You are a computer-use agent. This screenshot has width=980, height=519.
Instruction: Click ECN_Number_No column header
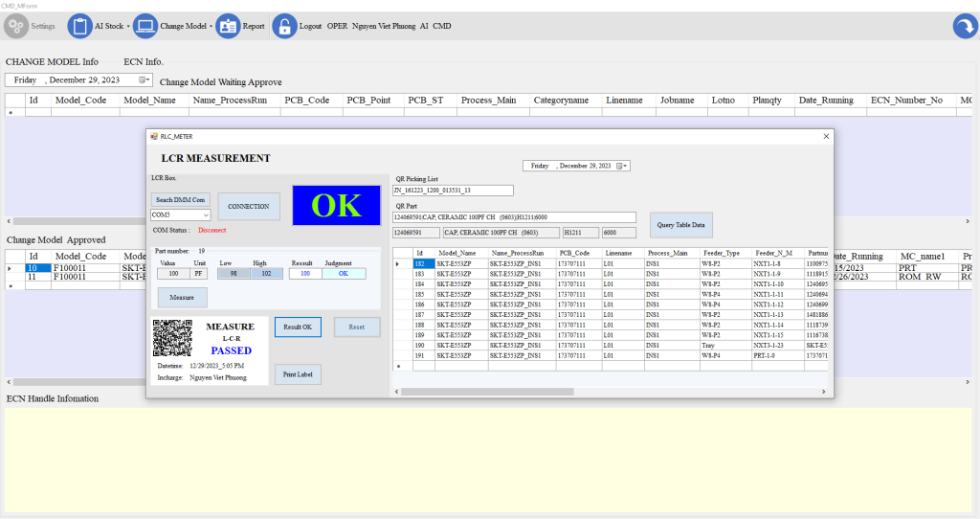point(911,100)
